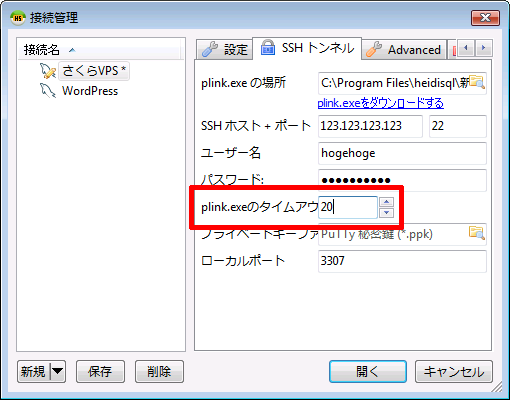Image resolution: width=510 pixels, height=400 pixels.
Task: Click the 保存 button
Action: [100, 371]
